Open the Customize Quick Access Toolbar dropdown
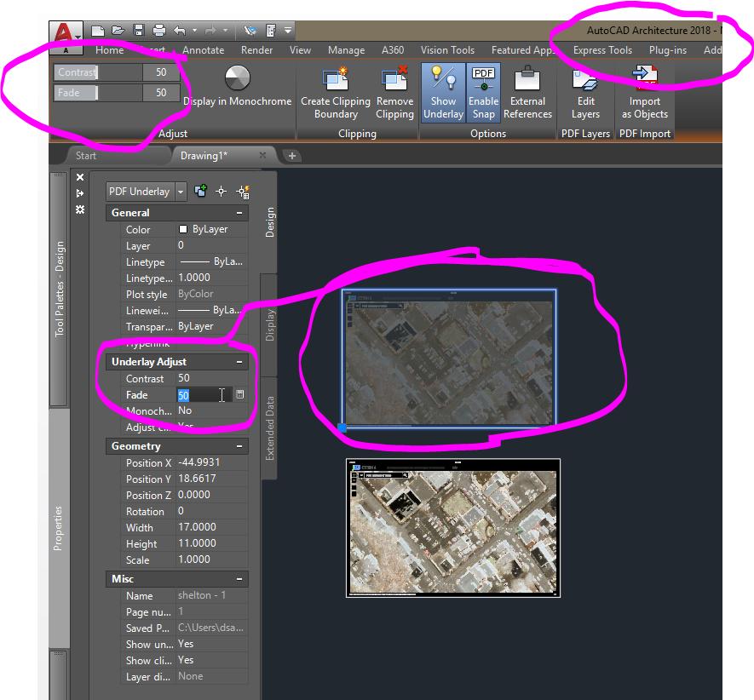Viewport: 754px width, 700px height. coord(288,31)
